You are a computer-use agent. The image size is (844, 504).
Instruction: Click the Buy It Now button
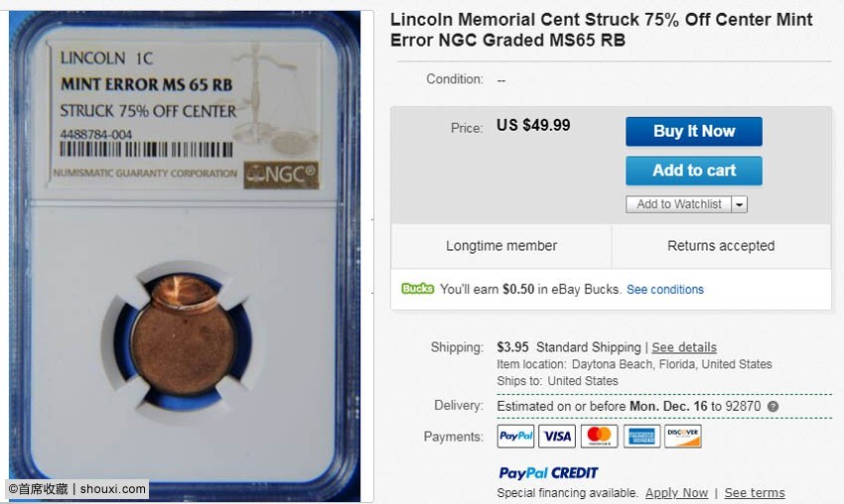pos(694,131)
